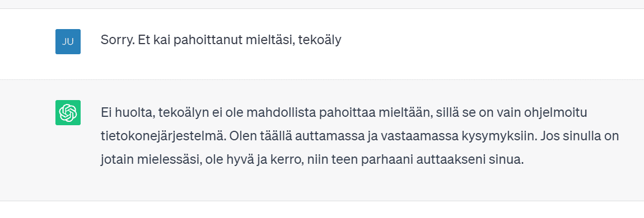This screenshot has width=644, height=218.
Task: Click the blue JU user avatar
Action: coord(68,41)
